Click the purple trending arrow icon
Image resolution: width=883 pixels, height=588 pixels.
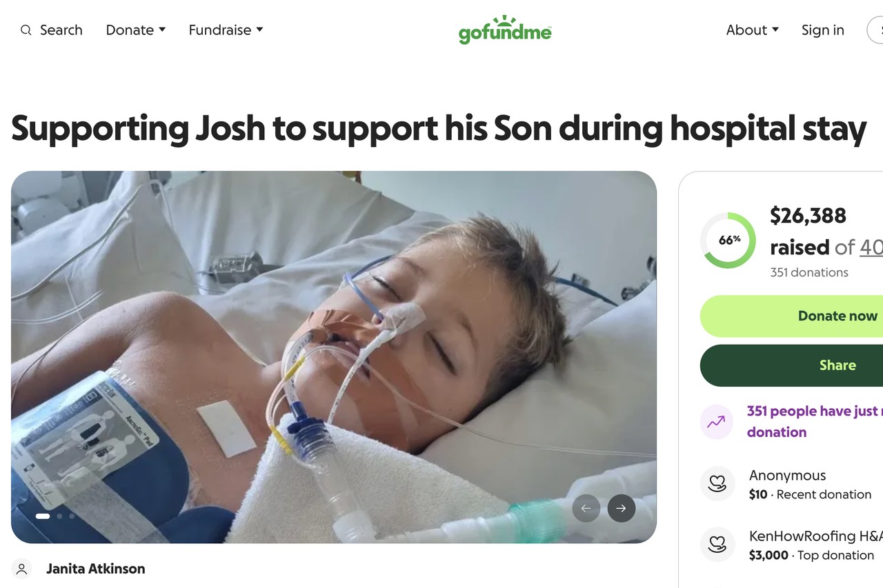point(717,422)
